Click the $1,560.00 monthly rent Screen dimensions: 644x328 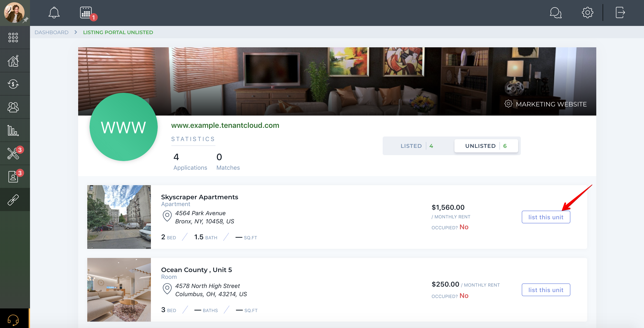(x=448, y=207)
